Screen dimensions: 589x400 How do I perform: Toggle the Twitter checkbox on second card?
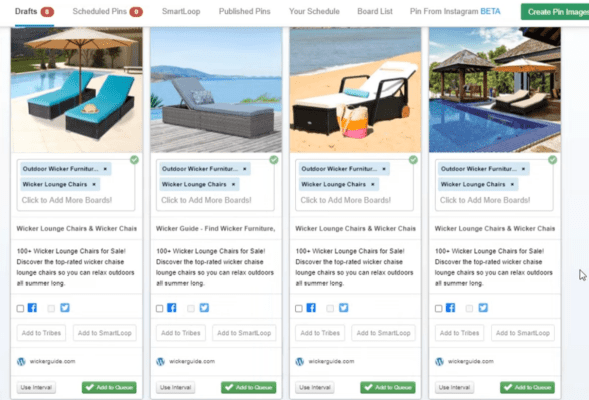(x=191, y=309)
